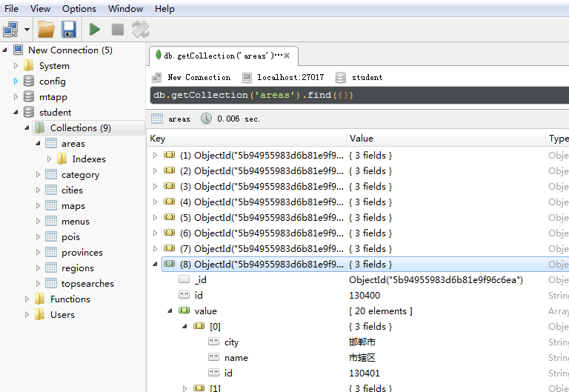The image size is (569, 392).
Task: Click the New Connection computer icon in the tree
Action: click(18, 50)
